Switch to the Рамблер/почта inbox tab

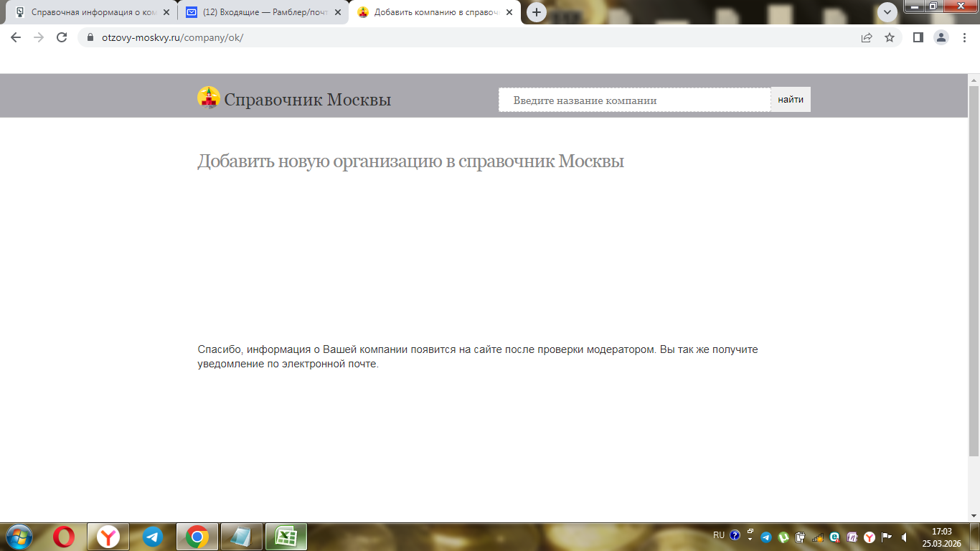click(261, 12)
